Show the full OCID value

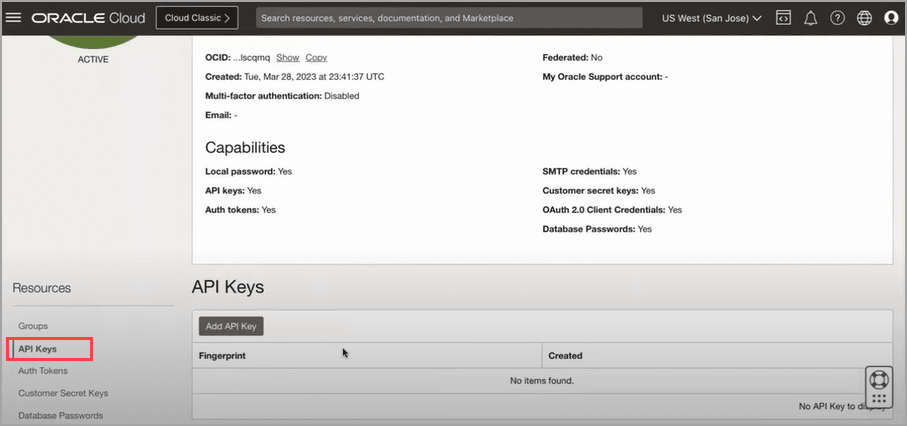click(x=287, y=58)
